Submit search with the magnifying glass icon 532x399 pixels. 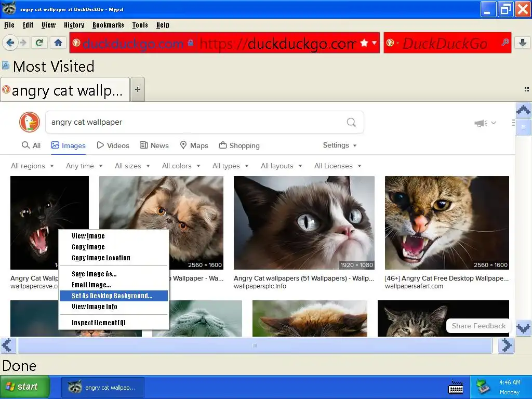click(x=351, y=122)
